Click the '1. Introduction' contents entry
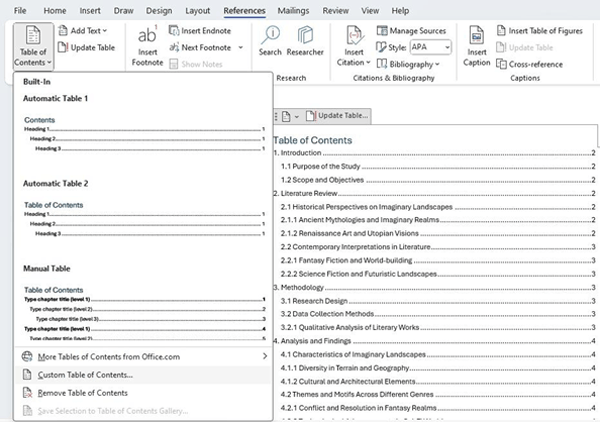Image resolution: width=600 pixels, height=422 pixels. pos(434,153)
